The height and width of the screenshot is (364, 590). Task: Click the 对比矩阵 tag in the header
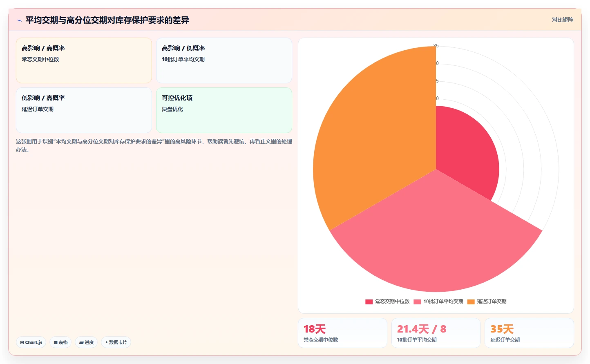pos(562,20)
